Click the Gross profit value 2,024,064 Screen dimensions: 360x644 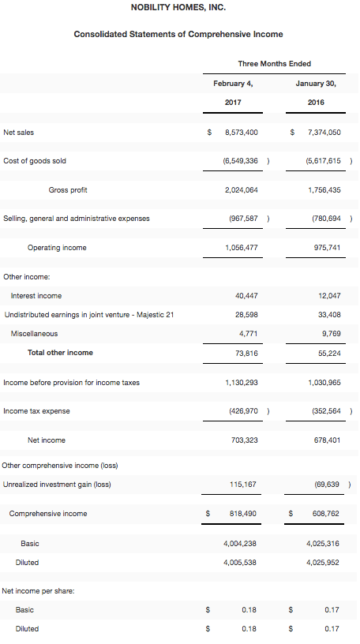242,190
